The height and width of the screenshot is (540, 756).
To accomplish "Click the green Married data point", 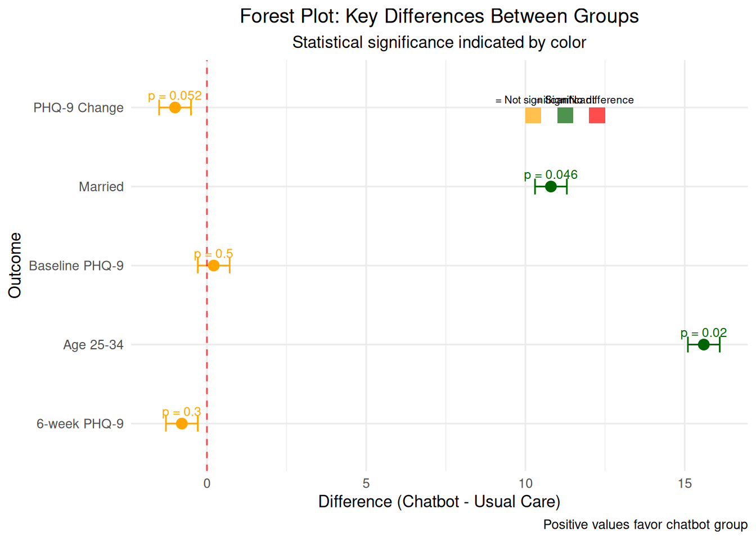I will pyautogui.click(x=551, y=187).
